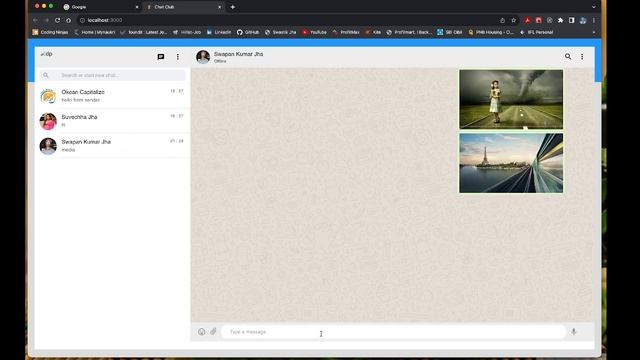Open the Home | Mynaukri bookmark

point(95,32)
